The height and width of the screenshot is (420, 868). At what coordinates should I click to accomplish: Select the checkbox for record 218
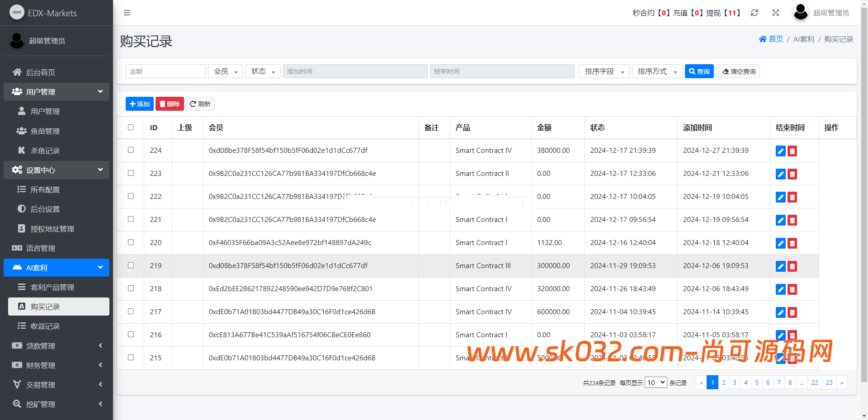coord(131,288)
